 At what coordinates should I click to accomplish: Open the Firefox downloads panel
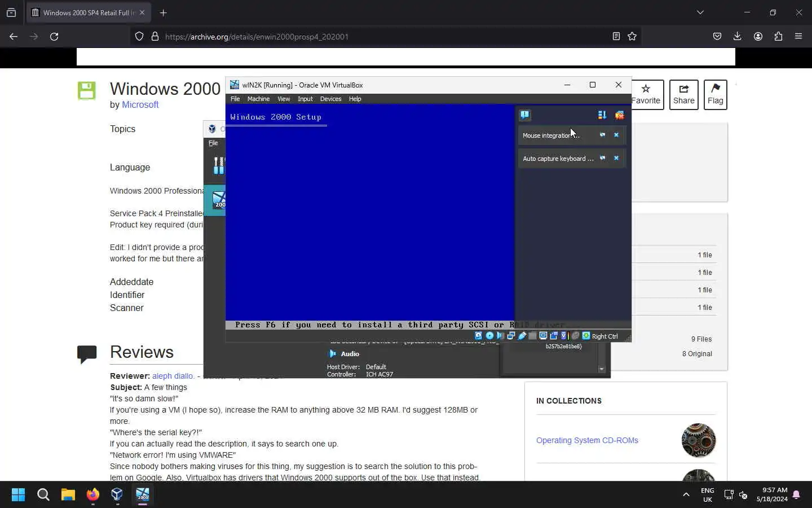click(738, 36)
